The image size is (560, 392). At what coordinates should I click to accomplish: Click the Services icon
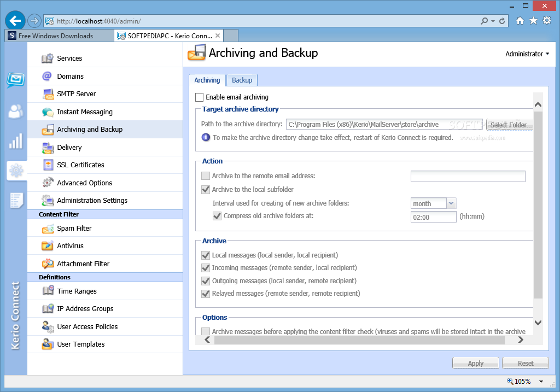coord(48,58)
